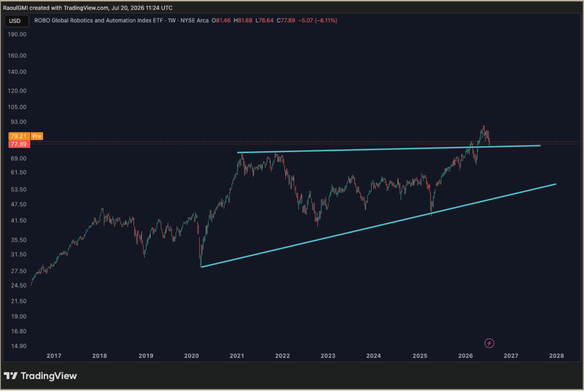The width and height of the screenshot is (584, 392).
Task: Click the 2028 time axis label
Action: point(557,356)
